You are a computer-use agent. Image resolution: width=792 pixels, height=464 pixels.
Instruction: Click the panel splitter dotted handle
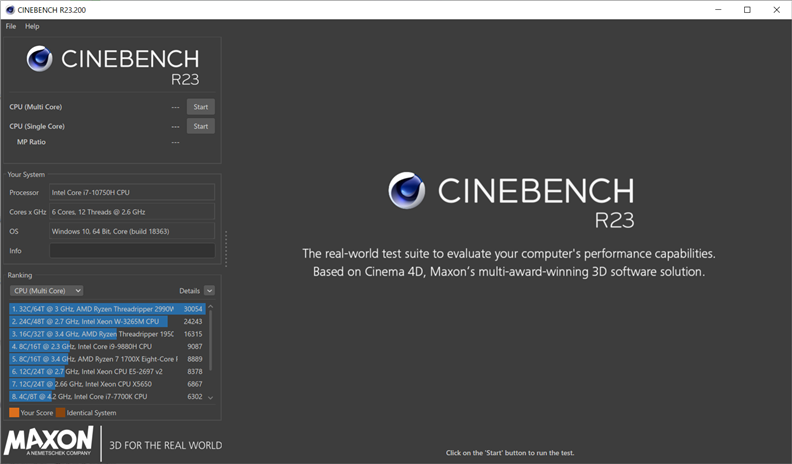pyautogui.click(x=226, y=248)
